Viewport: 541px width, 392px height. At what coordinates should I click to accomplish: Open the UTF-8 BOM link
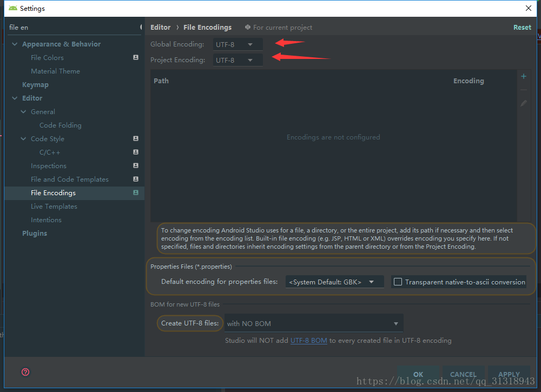pyautogui.click(x=308, y=340)
